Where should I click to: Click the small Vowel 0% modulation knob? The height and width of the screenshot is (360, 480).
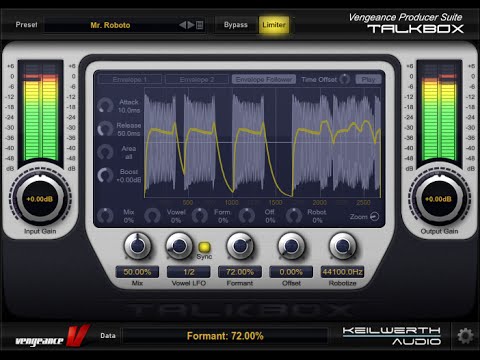[152, 216]
